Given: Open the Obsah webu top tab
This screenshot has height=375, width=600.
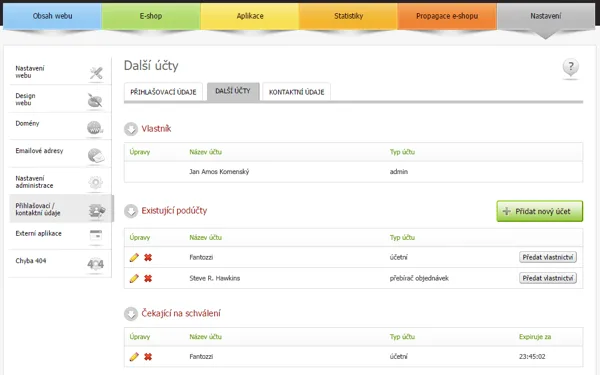Looking at the screenshot, I should click(x=52, y=16).
